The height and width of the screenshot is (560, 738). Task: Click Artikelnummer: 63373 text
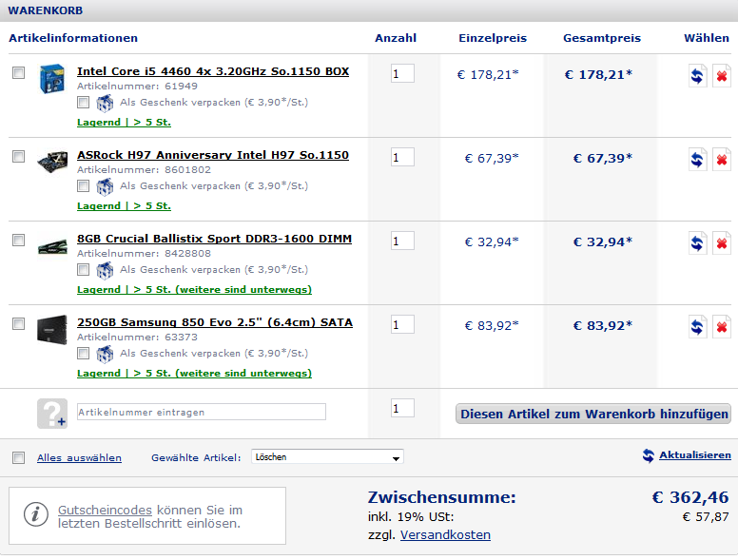point(138,338)
